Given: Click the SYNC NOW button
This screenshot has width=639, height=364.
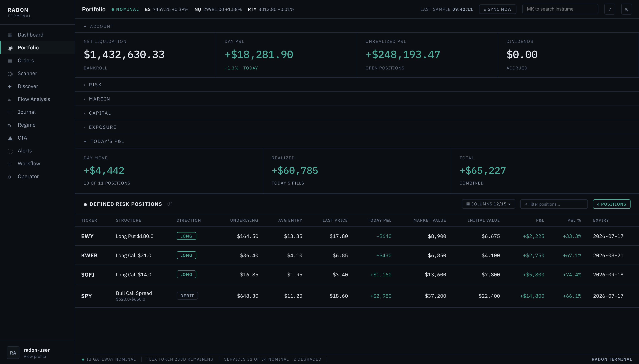Looking at the screenshot, I should pos(498,9).
